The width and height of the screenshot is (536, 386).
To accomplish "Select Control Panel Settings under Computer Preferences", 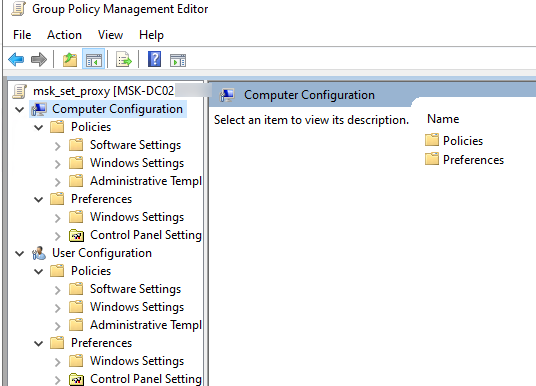I will click(146, 235).
